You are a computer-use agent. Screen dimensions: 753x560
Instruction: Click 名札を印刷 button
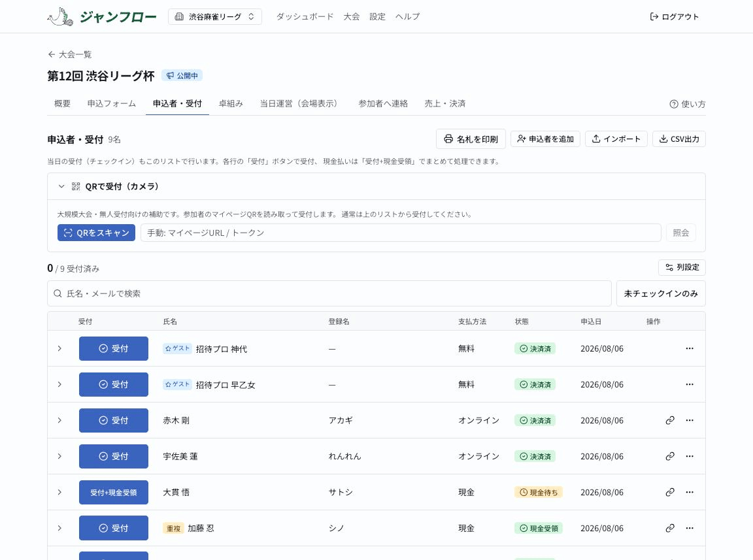(x=471, y=139)
